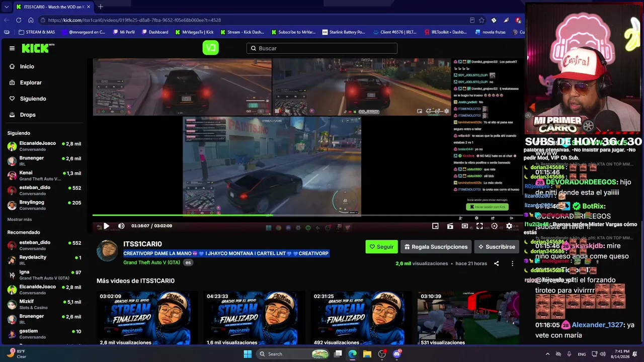Open Kenai channel in the sidebar

44,175
